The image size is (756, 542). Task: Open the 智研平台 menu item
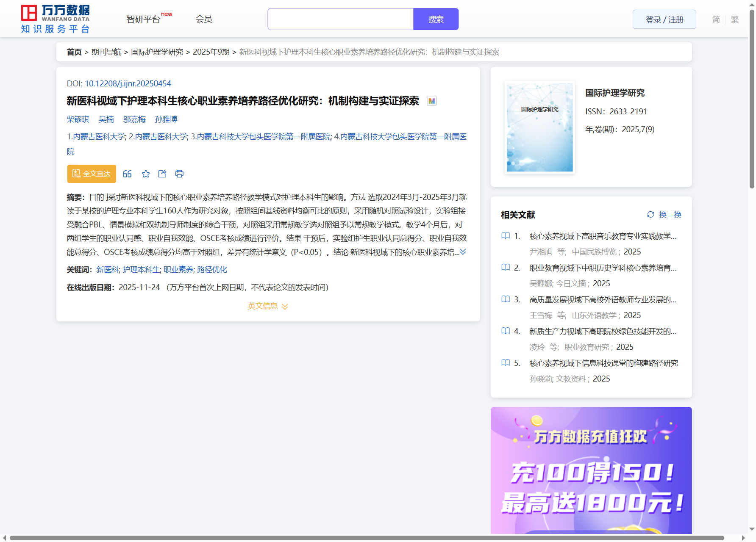144,19
